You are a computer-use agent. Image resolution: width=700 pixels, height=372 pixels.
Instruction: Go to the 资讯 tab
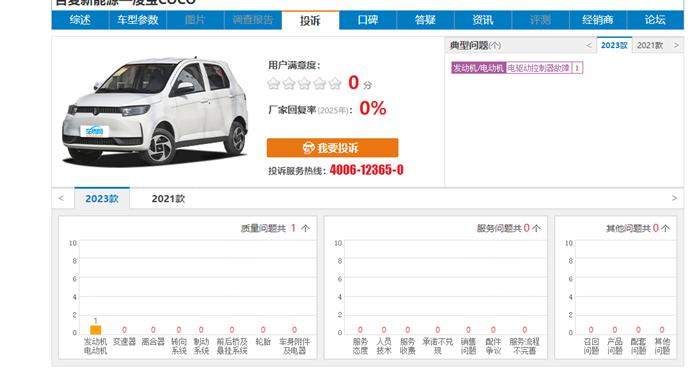(x=483, y=20)
